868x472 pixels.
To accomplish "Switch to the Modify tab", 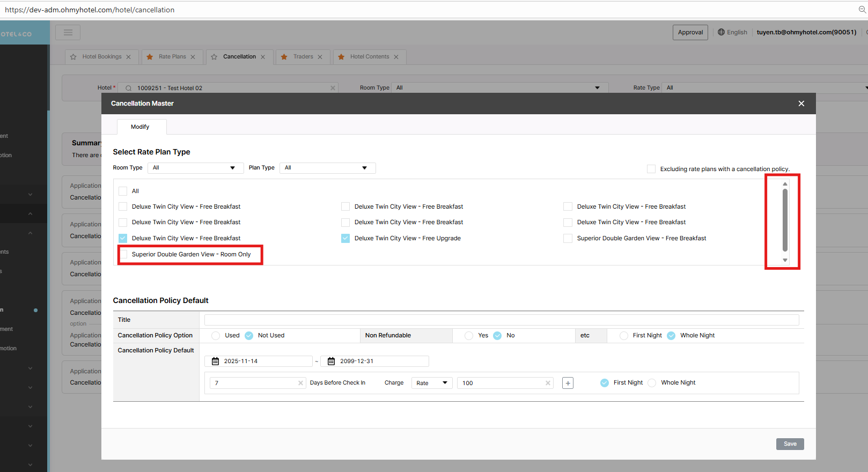I will point(140,127).
